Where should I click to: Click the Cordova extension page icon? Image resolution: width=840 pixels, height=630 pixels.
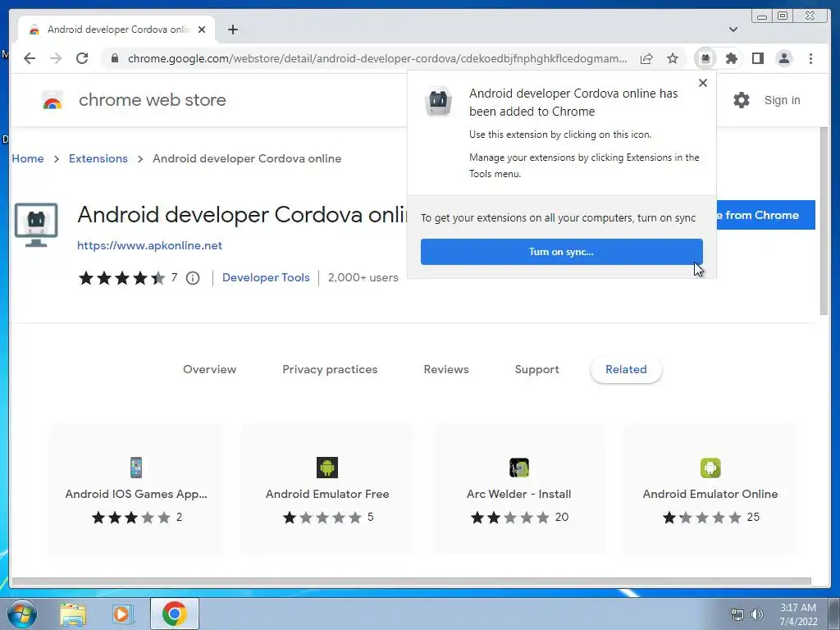36,225
